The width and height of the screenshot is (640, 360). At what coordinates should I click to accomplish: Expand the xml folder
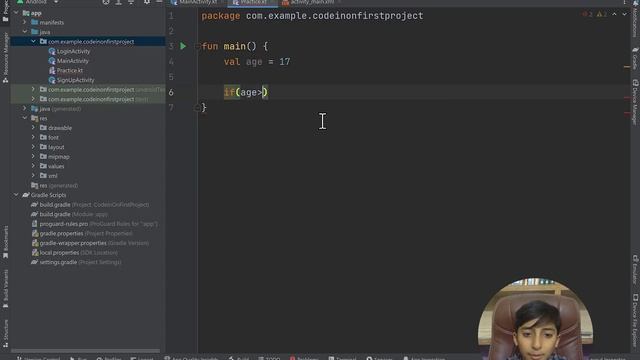click(33, 176)
